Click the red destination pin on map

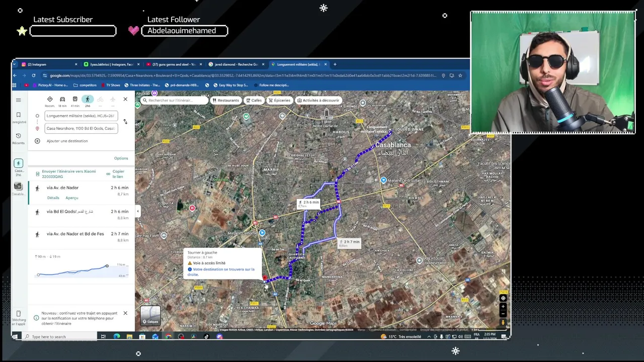265,278
